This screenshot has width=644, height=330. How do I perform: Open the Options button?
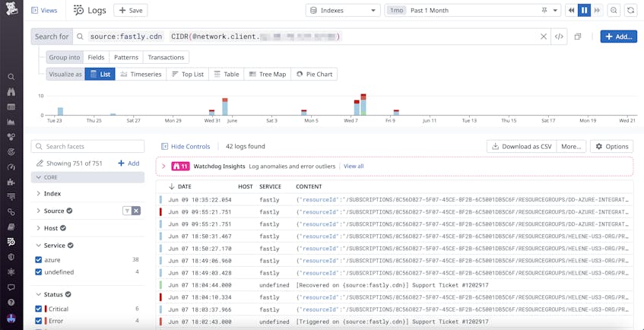tap(611, 146)
